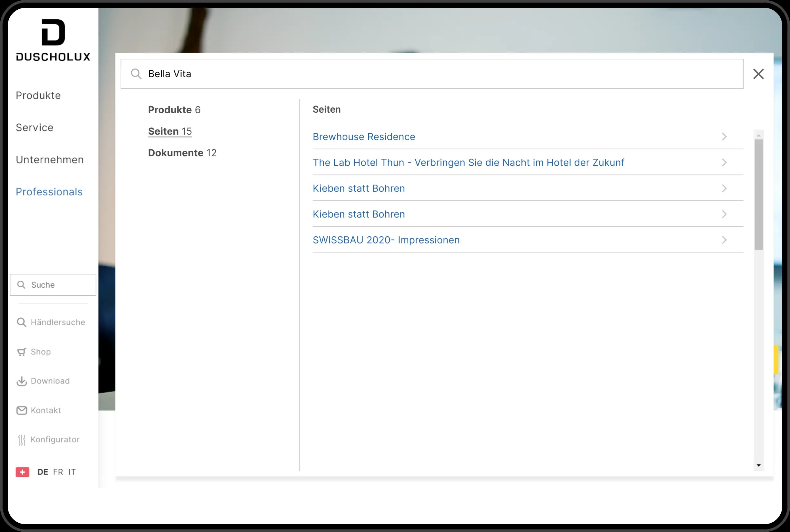
Task: Open first Kieben statt Bohren link
Action: (359, 189)
